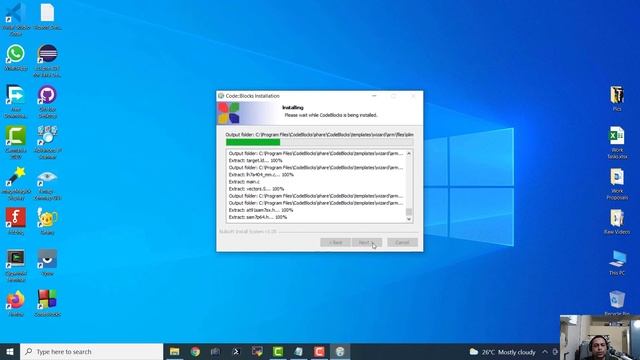640x360 pixels.
Task: Click the log scrollbar up arrow
Action: coord(409,153)
